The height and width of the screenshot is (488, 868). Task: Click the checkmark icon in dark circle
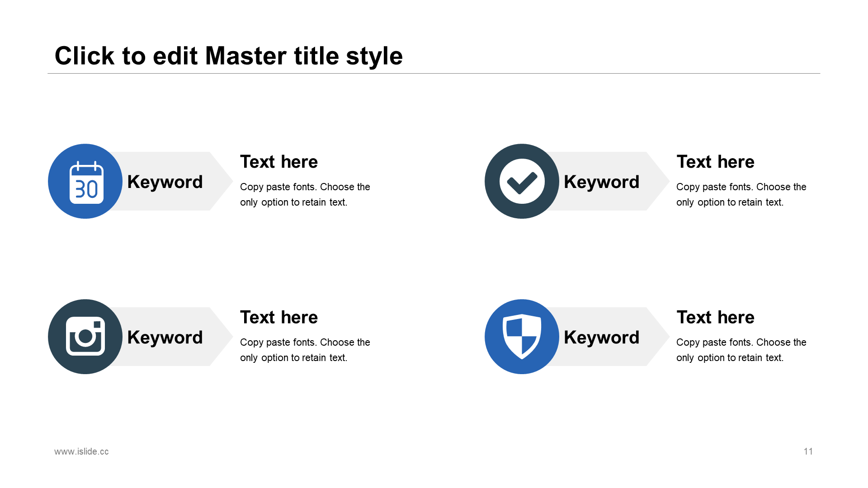[x=522, y=182]
